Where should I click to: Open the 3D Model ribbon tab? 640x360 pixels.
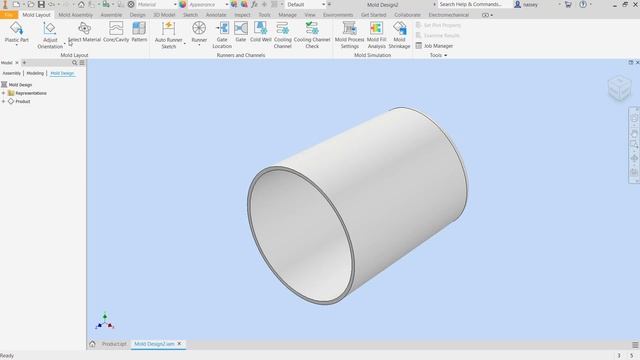164,15
